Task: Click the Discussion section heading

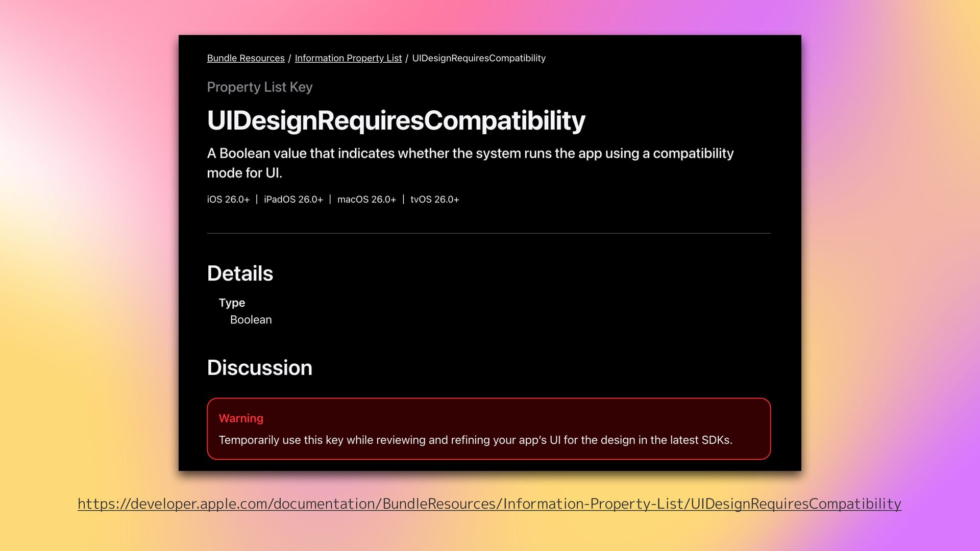Action: (259, 368)
